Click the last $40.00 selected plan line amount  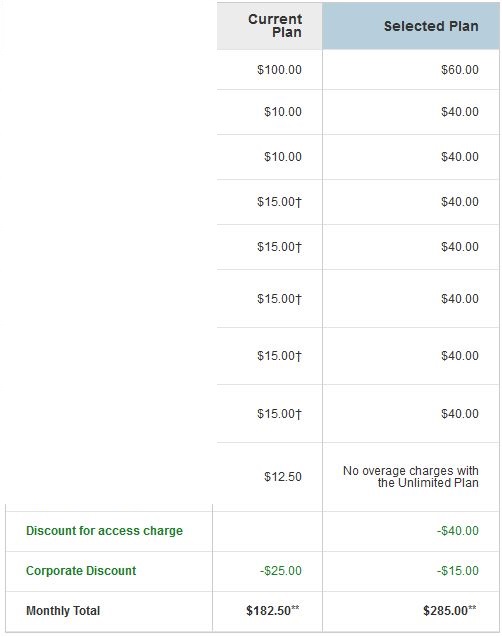460,414
